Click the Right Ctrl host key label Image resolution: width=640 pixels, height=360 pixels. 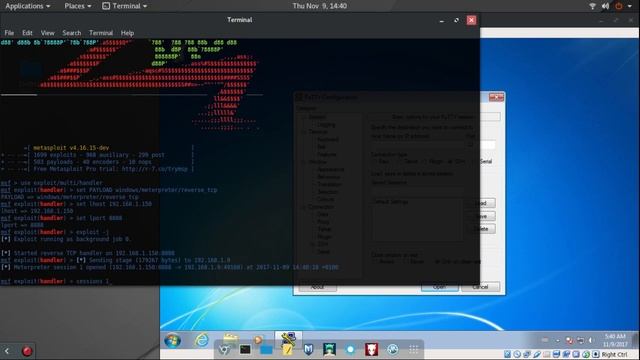point(614,354)
